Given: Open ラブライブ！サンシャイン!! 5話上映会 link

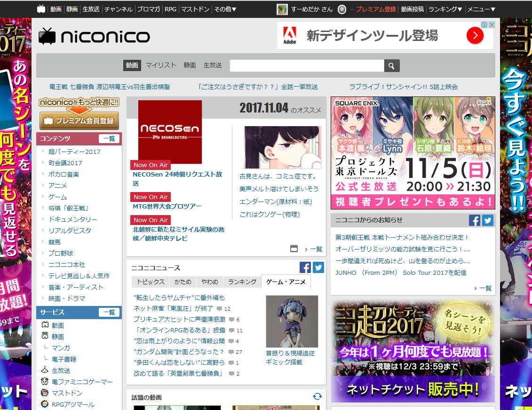Looking at the screenshot, I should tap(404, 87).
